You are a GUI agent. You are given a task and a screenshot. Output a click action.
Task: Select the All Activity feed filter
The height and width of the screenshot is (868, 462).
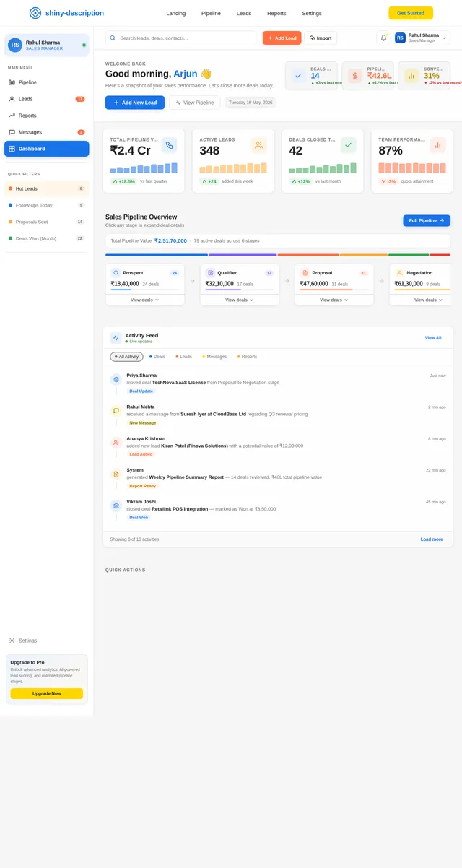126,357
